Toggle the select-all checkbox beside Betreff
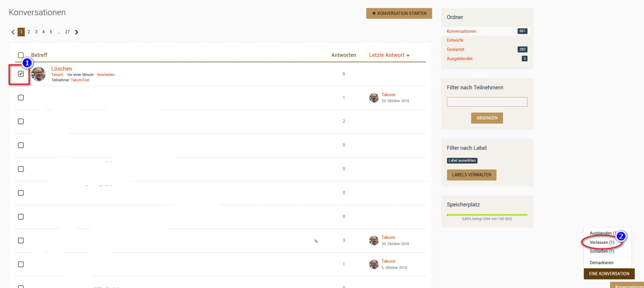644x288 pixels. (x=21, y=55)
